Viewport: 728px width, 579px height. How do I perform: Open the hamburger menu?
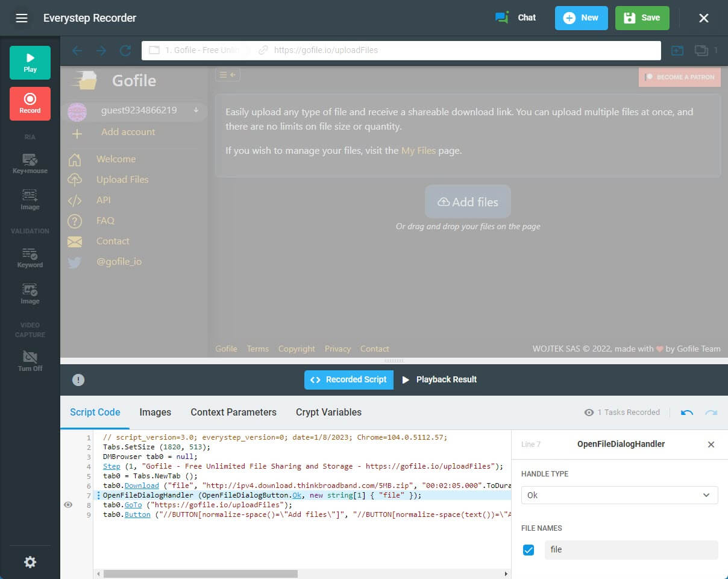point(22,18)
